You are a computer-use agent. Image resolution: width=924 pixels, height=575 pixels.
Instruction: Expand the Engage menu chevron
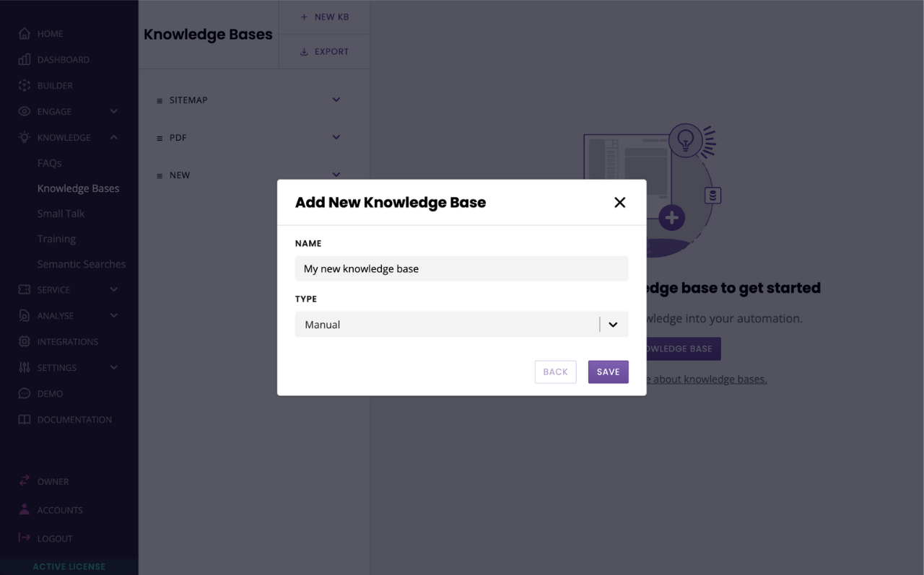point(114,111)
